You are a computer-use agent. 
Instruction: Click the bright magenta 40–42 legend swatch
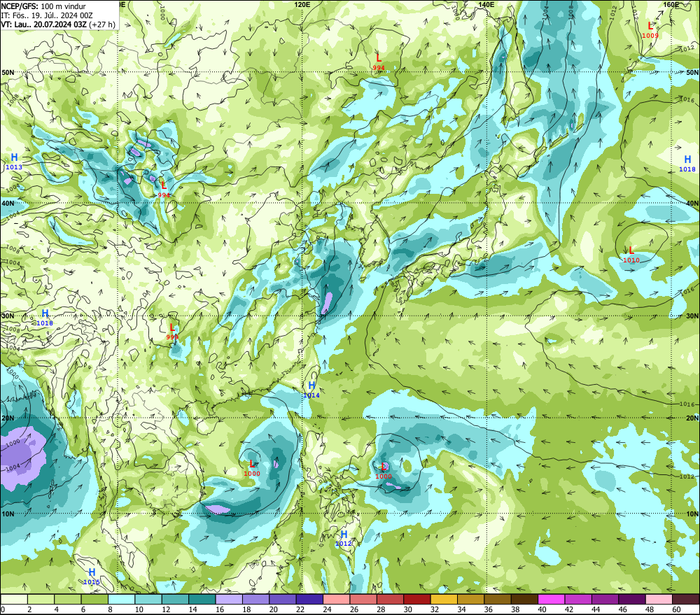coord(552,599)
